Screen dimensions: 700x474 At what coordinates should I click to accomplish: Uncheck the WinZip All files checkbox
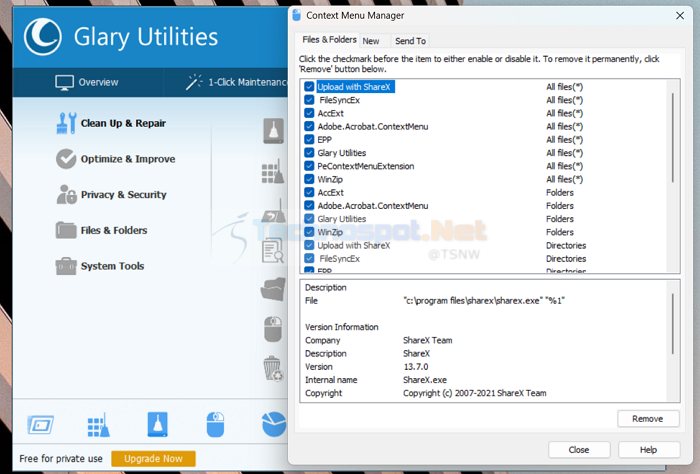309,179
